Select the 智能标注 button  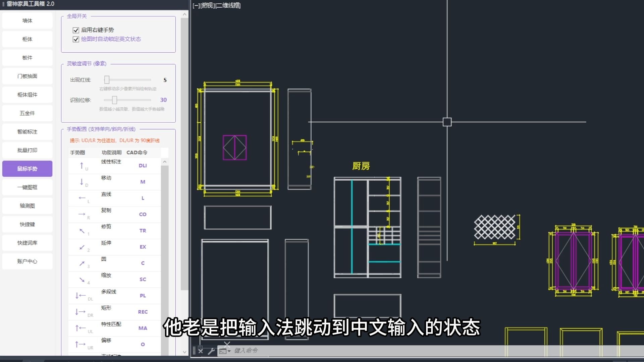[27, 132]
